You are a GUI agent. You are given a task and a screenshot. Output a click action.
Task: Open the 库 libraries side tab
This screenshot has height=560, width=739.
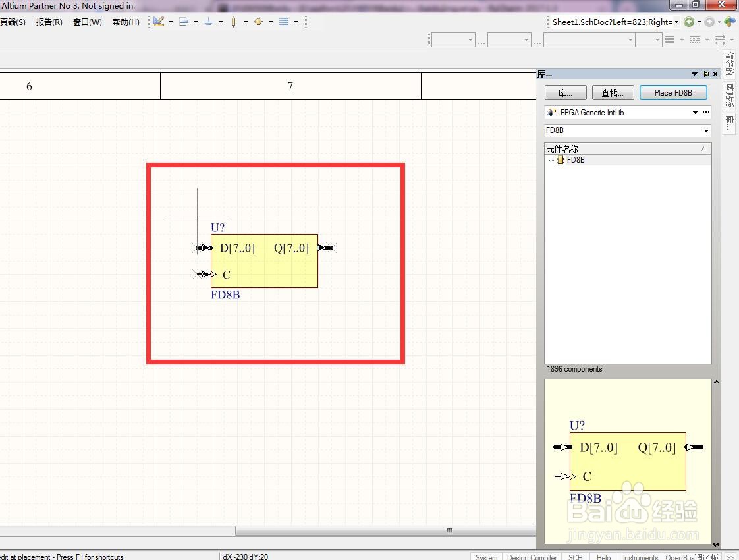[x=730, y=123]
